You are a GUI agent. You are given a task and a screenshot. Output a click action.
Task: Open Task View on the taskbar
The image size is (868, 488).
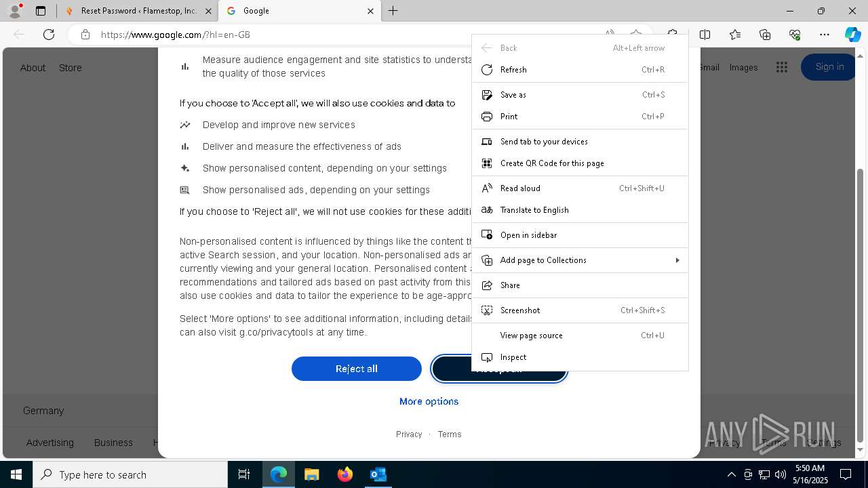point(244,474)
